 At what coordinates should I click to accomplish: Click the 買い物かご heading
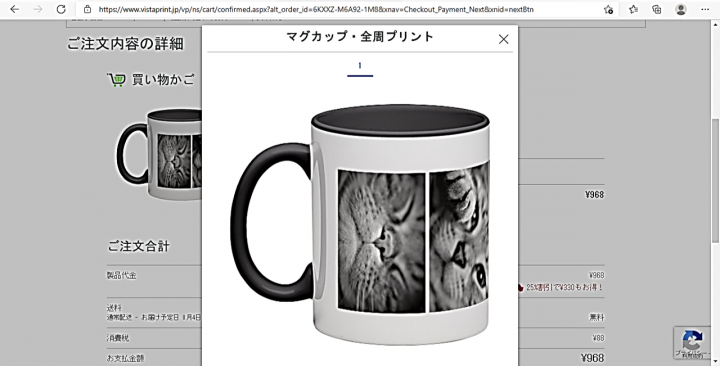tap(163, 79)
